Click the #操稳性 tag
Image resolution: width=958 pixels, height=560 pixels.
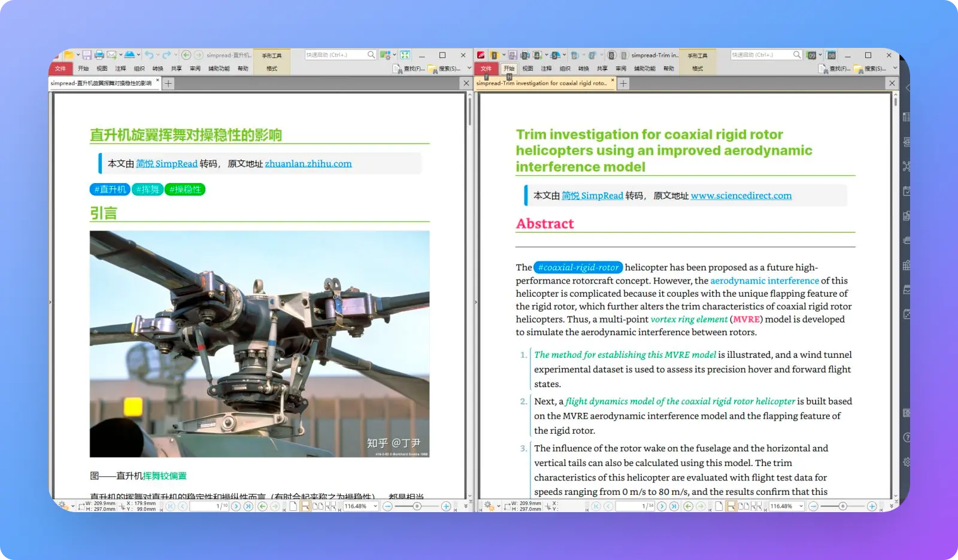[x=185, y=190]
